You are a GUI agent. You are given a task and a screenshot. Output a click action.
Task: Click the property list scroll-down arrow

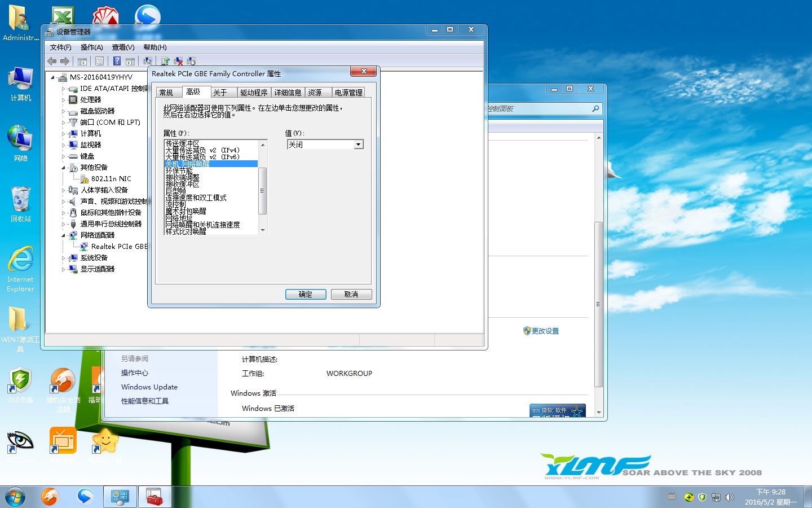[262, 230]
